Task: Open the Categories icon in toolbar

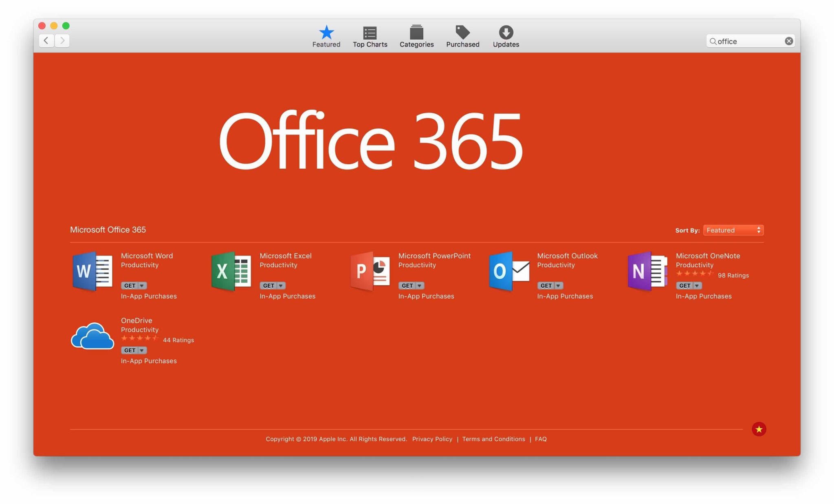Action: tap(416, 32)
